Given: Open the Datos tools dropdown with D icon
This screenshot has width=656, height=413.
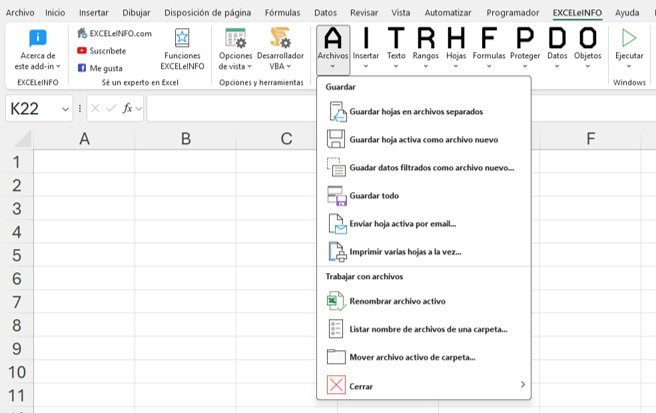Looking at the screenshot, I should [x=557, y=49].
